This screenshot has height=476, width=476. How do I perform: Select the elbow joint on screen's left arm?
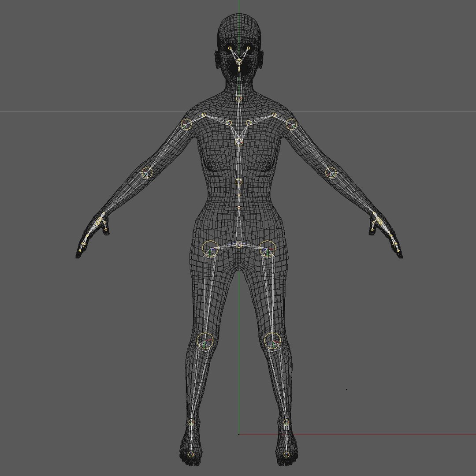pyautogui.click(x=147, y=173)
